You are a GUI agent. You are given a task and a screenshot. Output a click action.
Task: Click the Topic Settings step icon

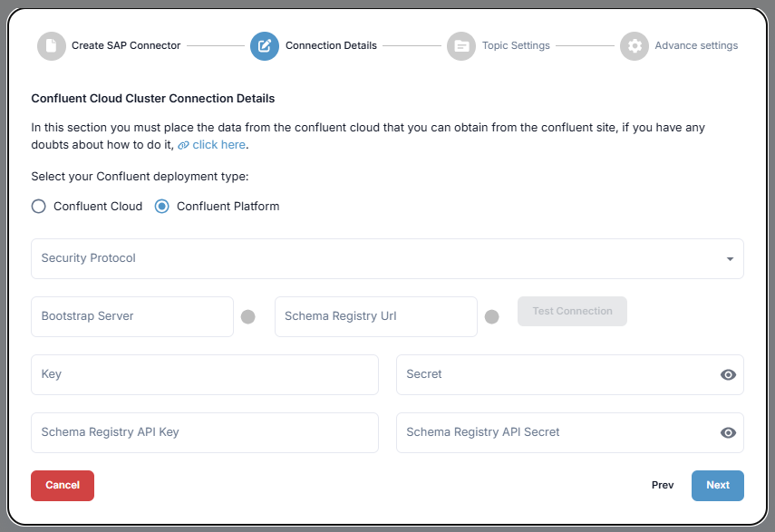point(461,46)
